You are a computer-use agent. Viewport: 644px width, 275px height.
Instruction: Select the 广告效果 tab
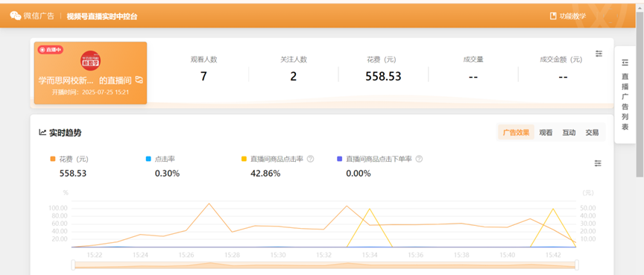click(516, 133)
